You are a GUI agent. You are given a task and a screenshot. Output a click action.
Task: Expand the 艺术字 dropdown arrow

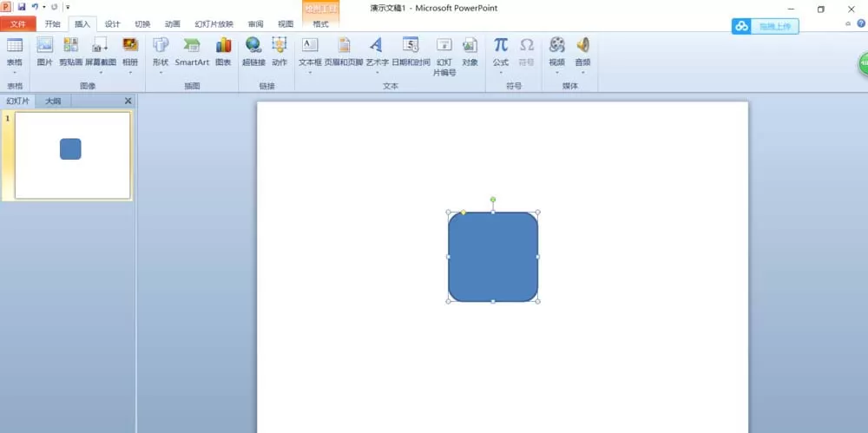click(377, 72)
